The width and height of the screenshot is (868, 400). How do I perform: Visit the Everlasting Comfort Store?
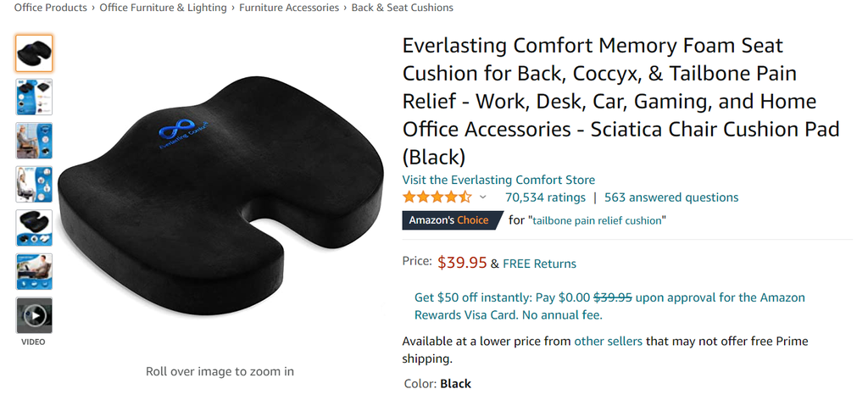tap(498, 180)
